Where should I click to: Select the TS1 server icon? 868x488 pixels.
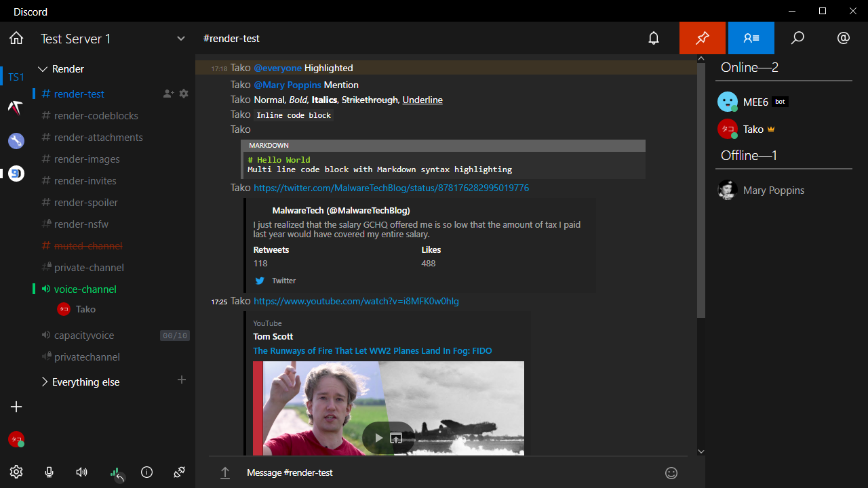click(16, 77)
